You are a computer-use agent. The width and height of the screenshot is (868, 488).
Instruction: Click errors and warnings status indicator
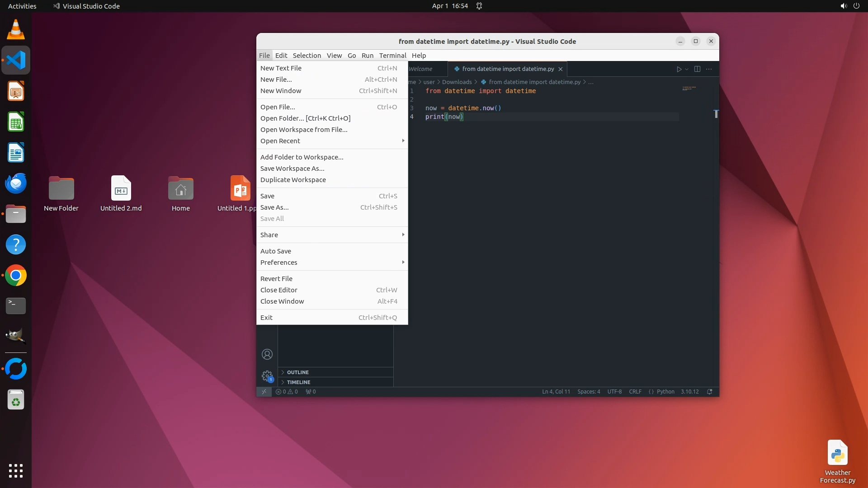[287, 392]
